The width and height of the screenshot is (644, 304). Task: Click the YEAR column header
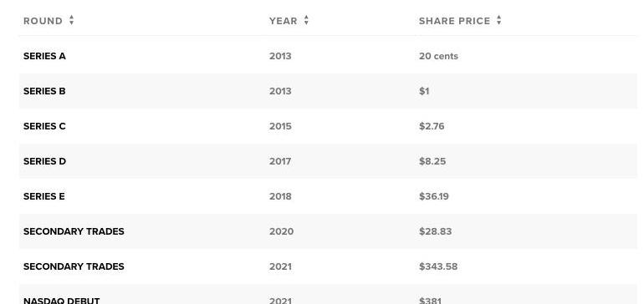point(283,21)
